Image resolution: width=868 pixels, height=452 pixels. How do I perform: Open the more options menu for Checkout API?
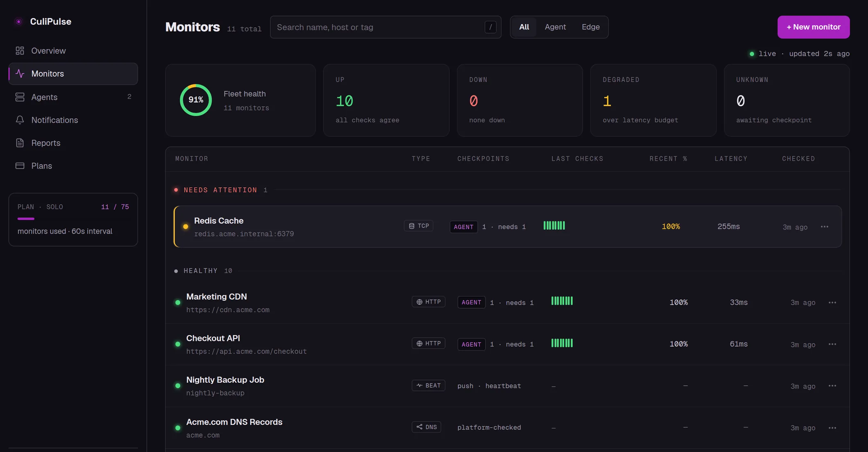[x=832, y=344]
